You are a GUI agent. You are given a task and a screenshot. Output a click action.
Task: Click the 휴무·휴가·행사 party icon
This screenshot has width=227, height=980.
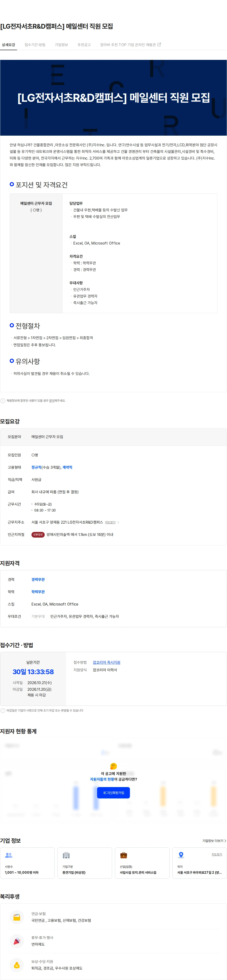[17, 941]
